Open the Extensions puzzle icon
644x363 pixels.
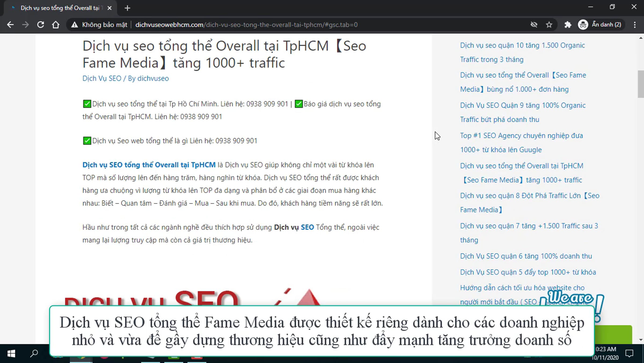568,25
